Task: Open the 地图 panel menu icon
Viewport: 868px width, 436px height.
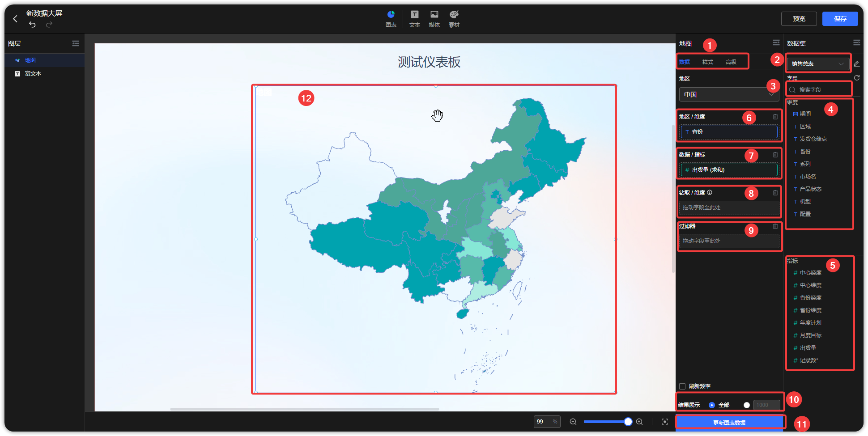Action: [776, 42]
